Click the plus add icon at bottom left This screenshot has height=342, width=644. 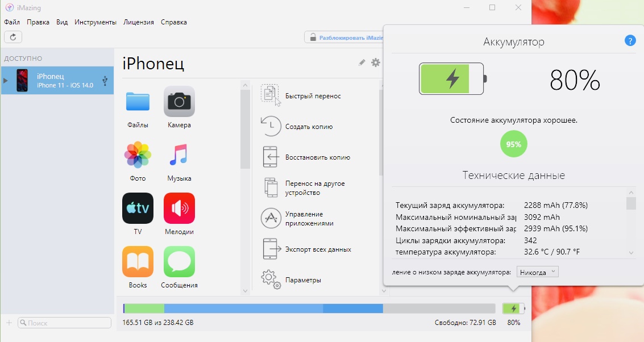pyautogui.click(x=9, y=322)
